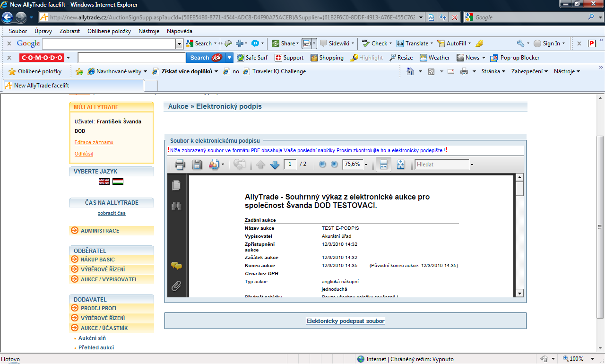Click the Editace záznamu link
The image size is (605, 364).
[x=94, y=142]
